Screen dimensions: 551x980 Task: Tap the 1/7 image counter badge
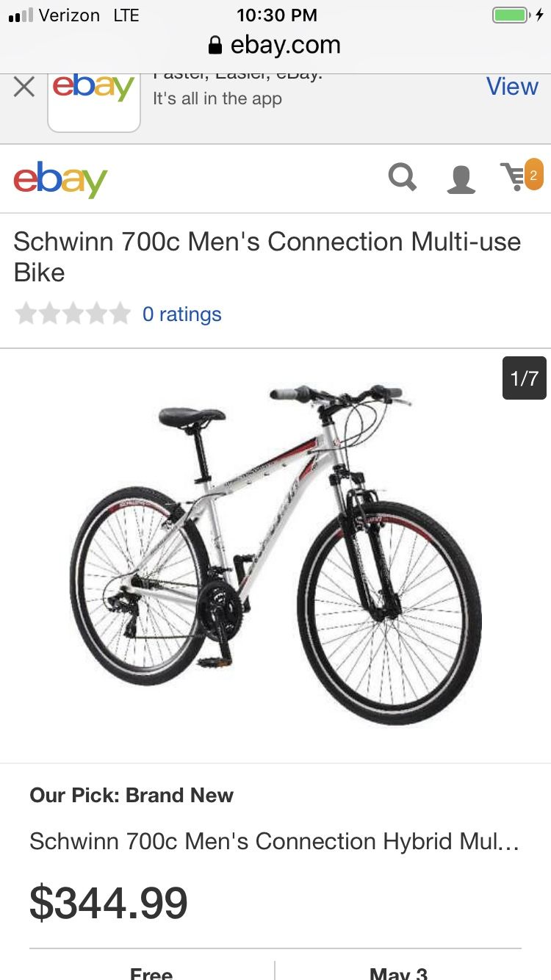[524, 378]
